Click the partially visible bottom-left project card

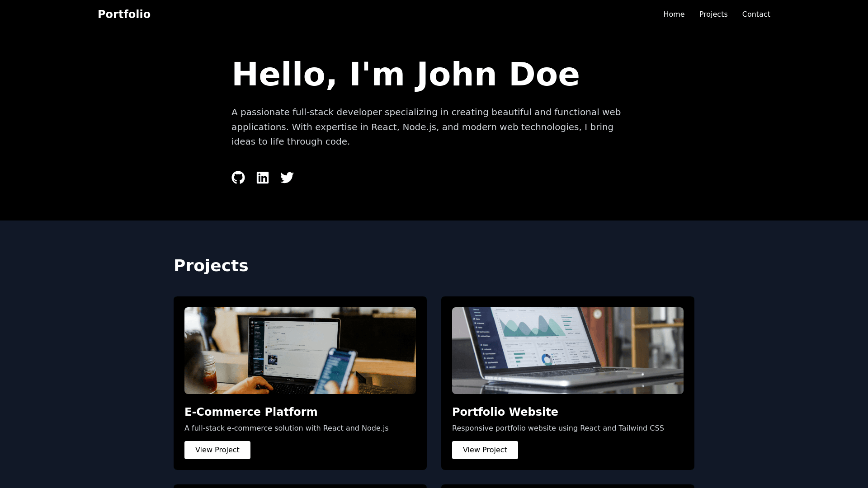pos(300,486)
